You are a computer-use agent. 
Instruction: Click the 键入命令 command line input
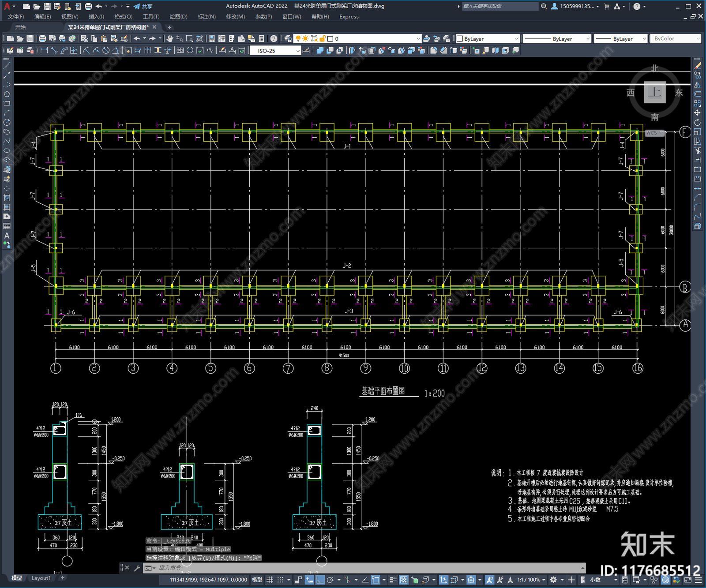pyautogui.click(x=371, y=568)
